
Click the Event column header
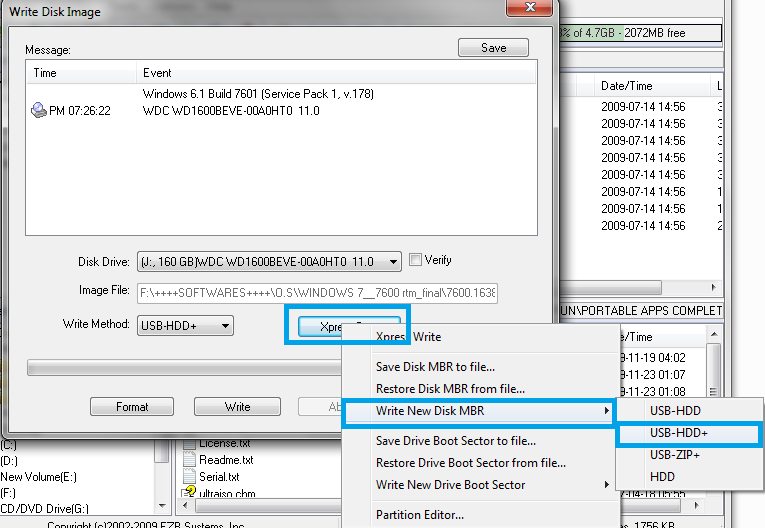(x=336, y=73)
